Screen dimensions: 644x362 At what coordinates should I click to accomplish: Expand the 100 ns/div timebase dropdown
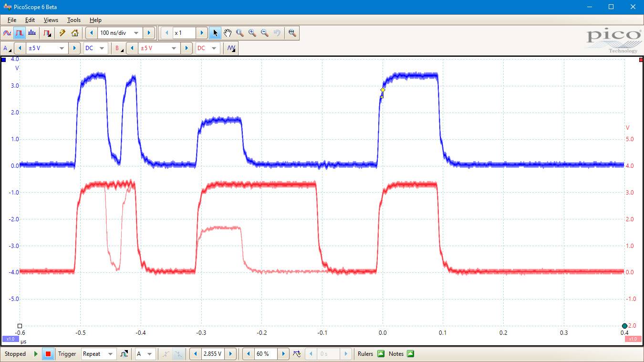click(136, 33)
